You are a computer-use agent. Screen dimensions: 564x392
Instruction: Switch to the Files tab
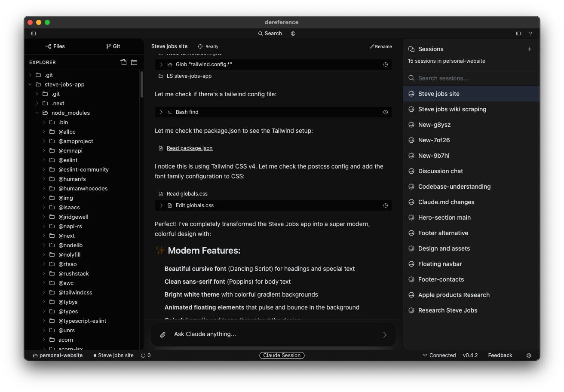[55, 46]
